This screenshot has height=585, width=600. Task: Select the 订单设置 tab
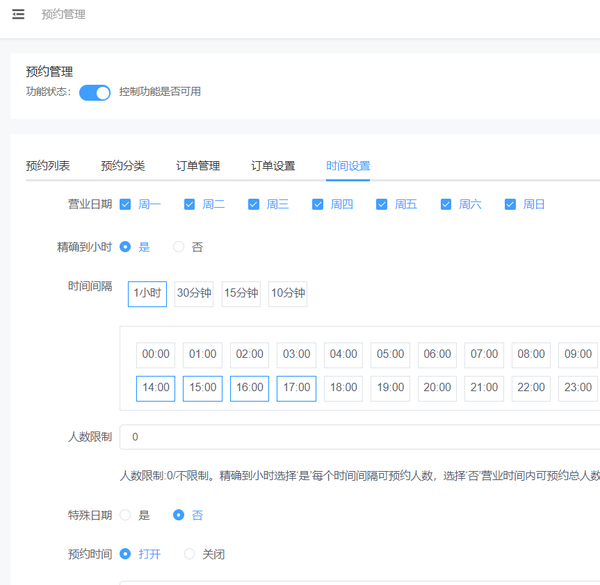coord(273,166)
